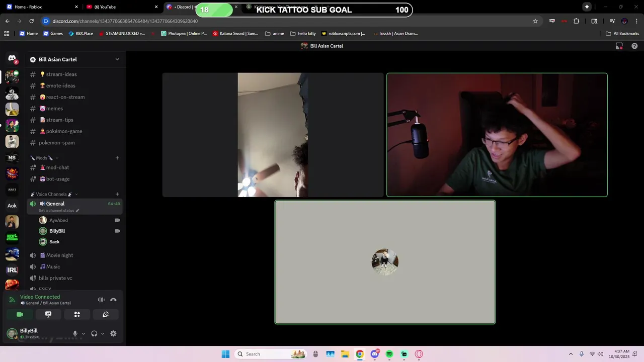Expand Bill Asian Cartel server menu
The height and width of the screenshot is (362, 644).
117,59
